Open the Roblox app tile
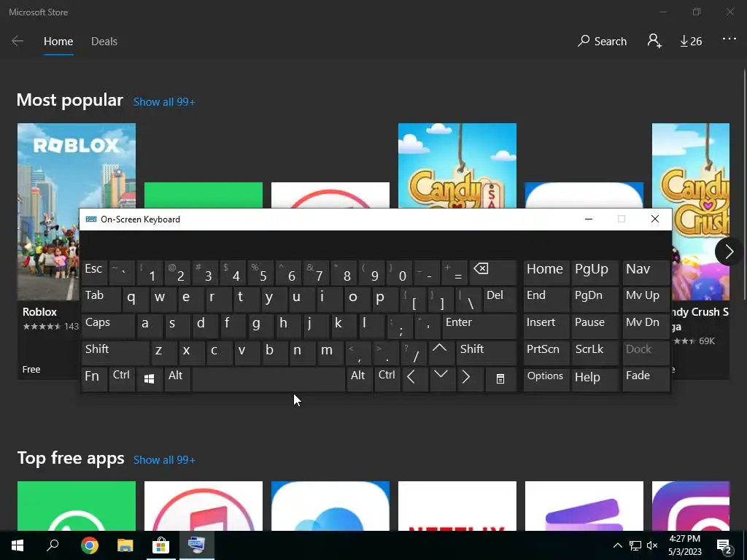Screen dimensions: 747x560 48,251
